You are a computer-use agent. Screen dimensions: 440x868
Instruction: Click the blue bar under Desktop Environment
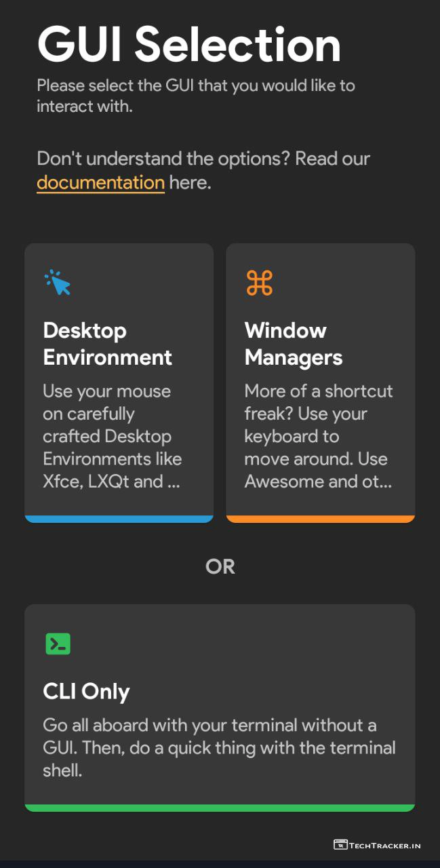(x=119, y=519)
